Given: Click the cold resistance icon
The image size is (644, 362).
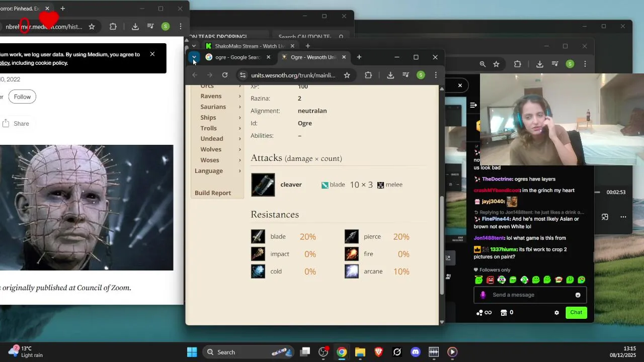Looking at the screenshot, I should [258, 271].
